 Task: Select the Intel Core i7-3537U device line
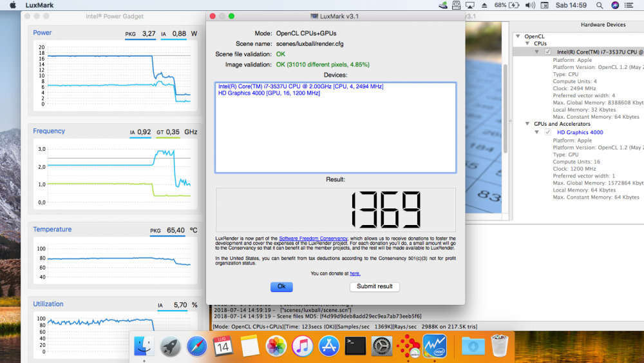pyautogui.click(x=301, y=86)
